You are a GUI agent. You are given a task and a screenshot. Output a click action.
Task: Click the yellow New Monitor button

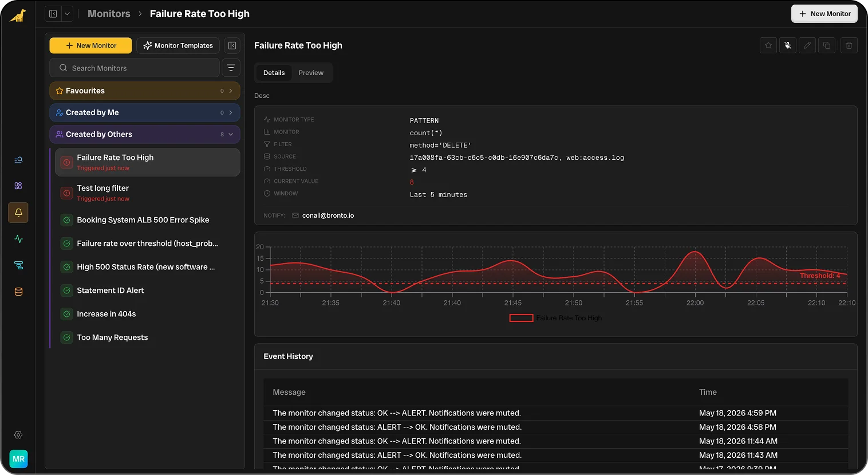(x=90, y=46)
